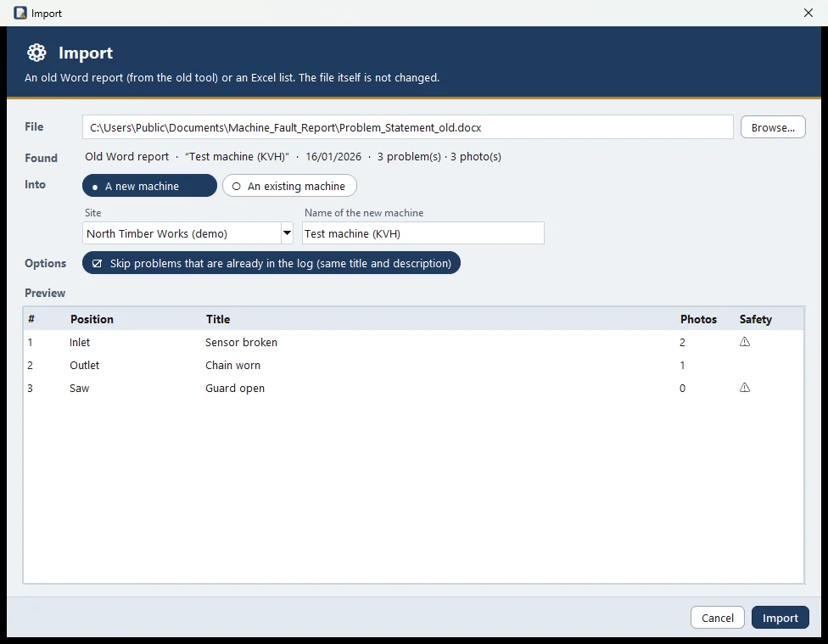Image resolution: width=828 pixels, height=644 pixels.
Task: Edit the name of the new machine field
Action: click(x=423, y=233)
